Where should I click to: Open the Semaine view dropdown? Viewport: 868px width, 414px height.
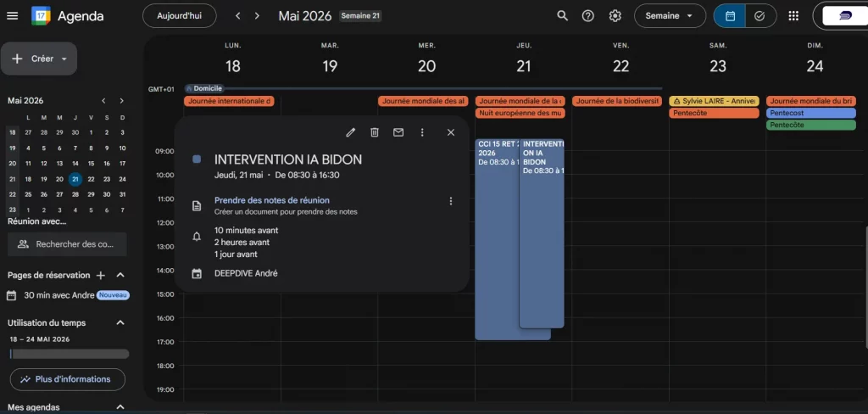pyautogui.click(x=670, y=16)
